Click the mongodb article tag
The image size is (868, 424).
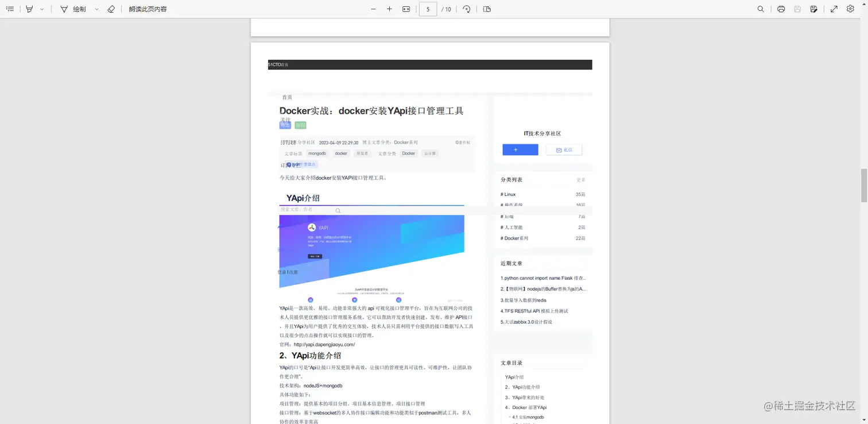click(x=317, y=153)
